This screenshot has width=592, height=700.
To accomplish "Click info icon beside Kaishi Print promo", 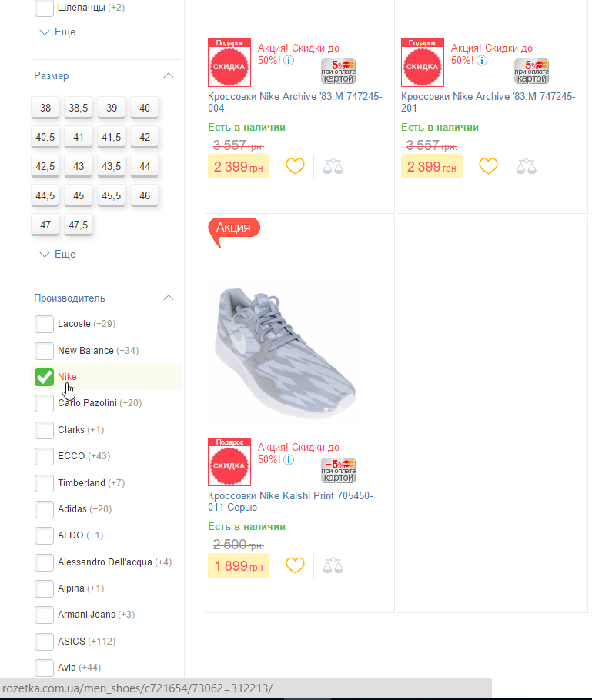I will coord(289,460).
